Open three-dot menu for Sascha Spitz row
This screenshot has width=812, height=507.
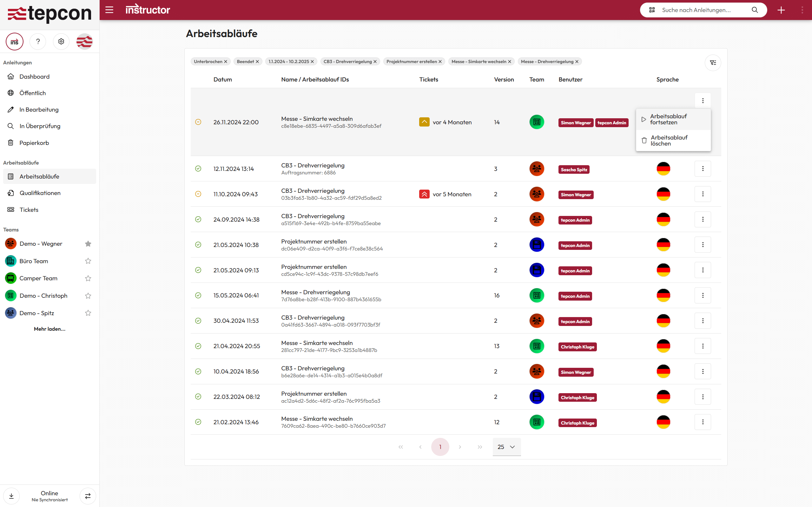tap(703, 169)
